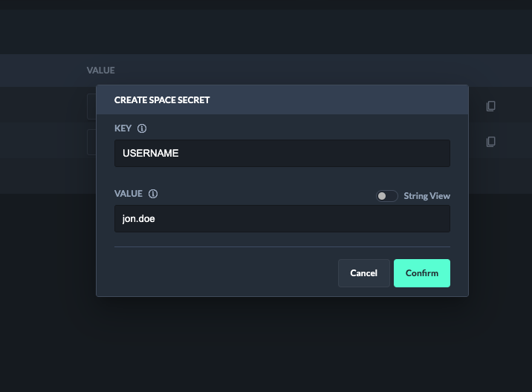
Task: Click the Create Space Secret dialog title
Action: pyautogui.click(x=162, y=99)
